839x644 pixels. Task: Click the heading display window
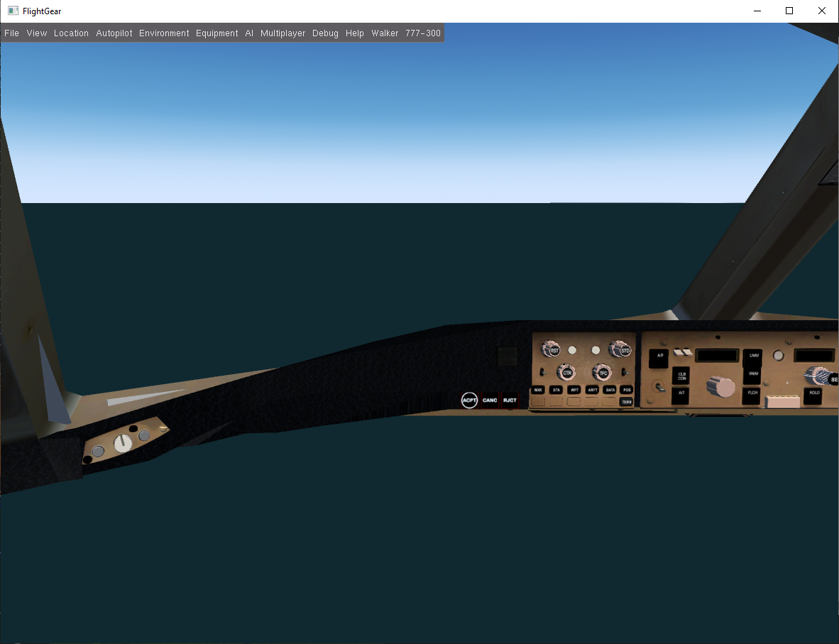(814, 356)
